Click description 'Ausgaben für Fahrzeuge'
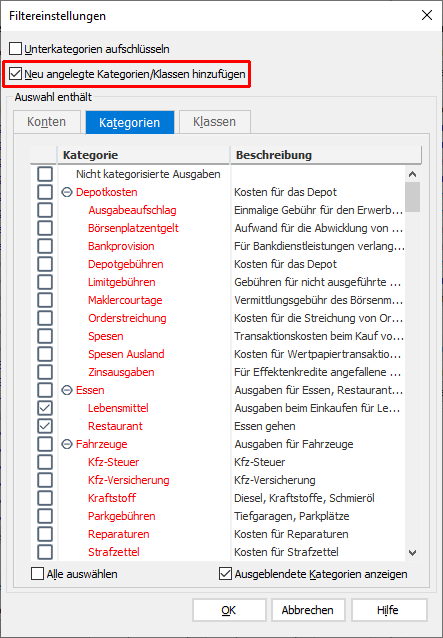The image size is (443, 638). (x=294, y=444)
